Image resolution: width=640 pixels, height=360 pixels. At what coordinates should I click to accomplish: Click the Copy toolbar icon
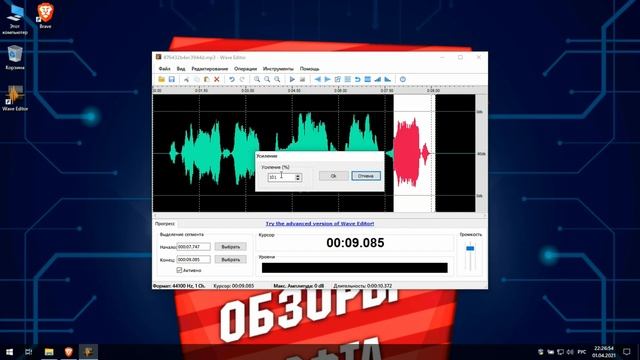pyautogui.click(x=196, y=79)
